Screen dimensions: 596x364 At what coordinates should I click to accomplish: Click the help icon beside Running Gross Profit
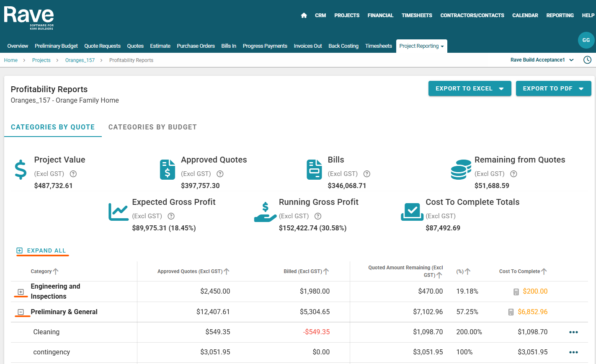pos(318,216)
